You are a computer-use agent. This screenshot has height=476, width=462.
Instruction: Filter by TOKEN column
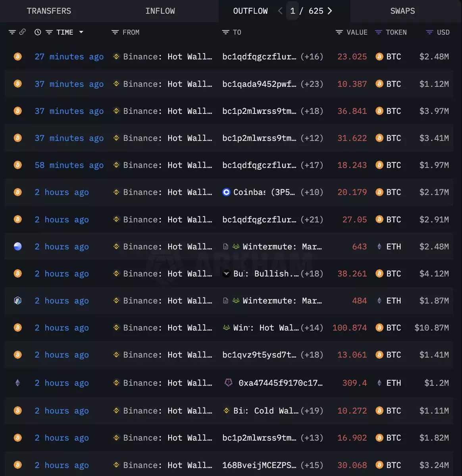click(379, 33)
